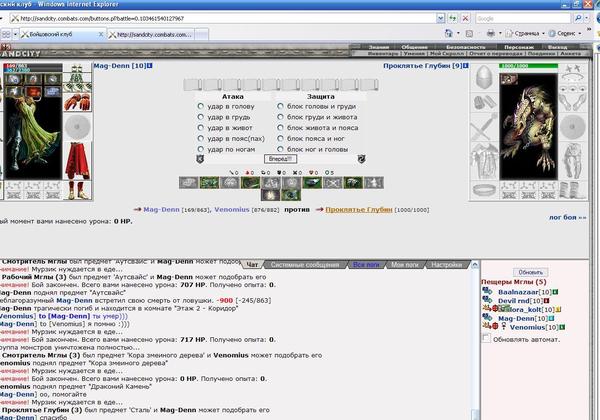Click the red gloves equipment slot on Mag-Denn
The width and height of the screenshot is (600, 420).
coord(77,102)
